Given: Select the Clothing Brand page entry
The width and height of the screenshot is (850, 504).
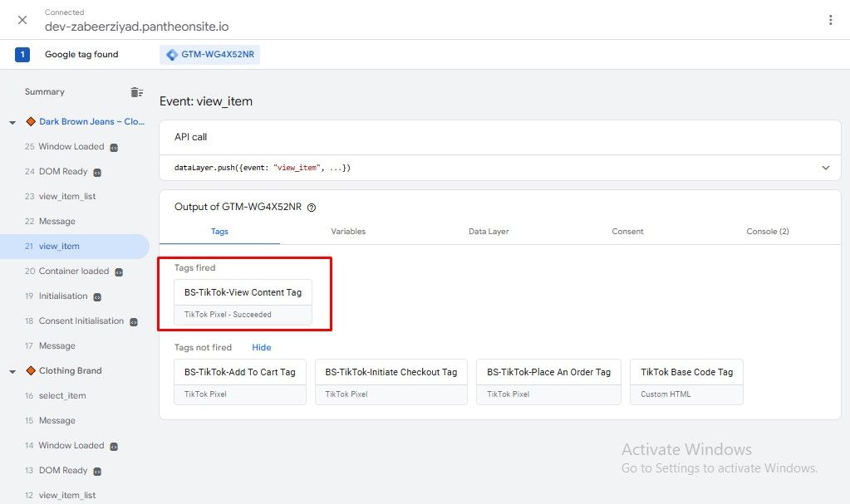Looking at the screenshot, I should pos(71,370).
